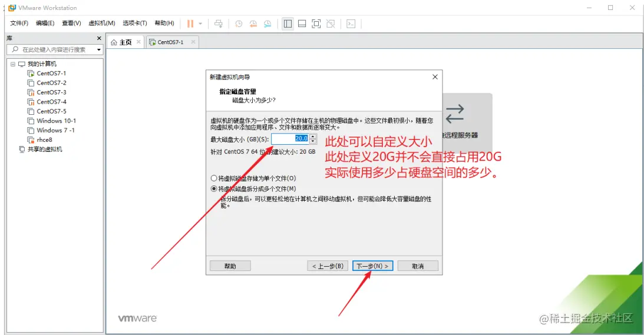
Task: Close the CentOS7-1 tab
Action: point(193,42)
